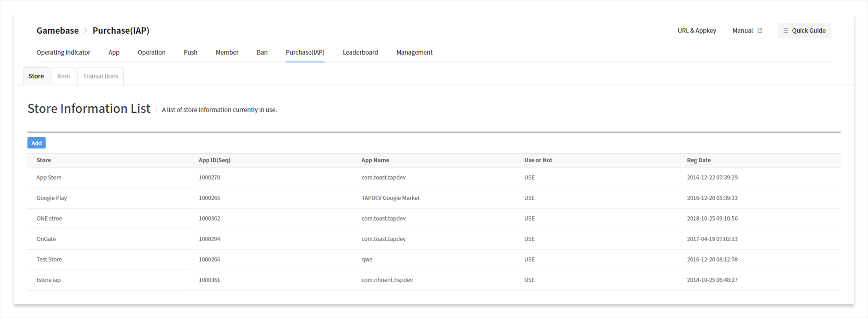This screenshot has width=868, height=318.
Task: Open the Ban menu item
Action: (x=262, y=53)
